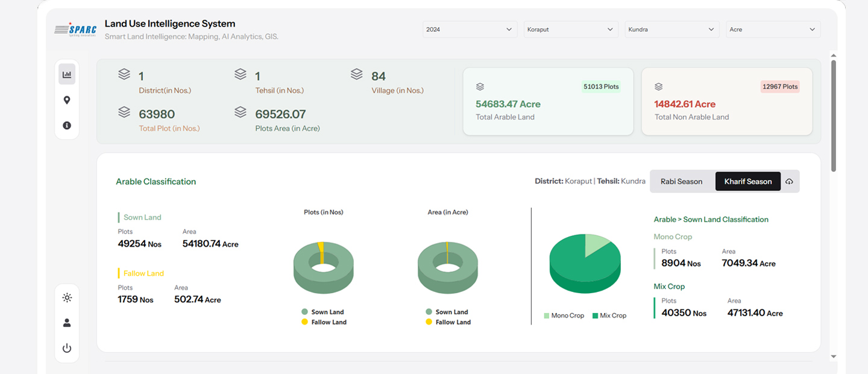Toggle Mix Crop legend item
The width and height of the screenshot is (868, 374).
coord(609,315)
